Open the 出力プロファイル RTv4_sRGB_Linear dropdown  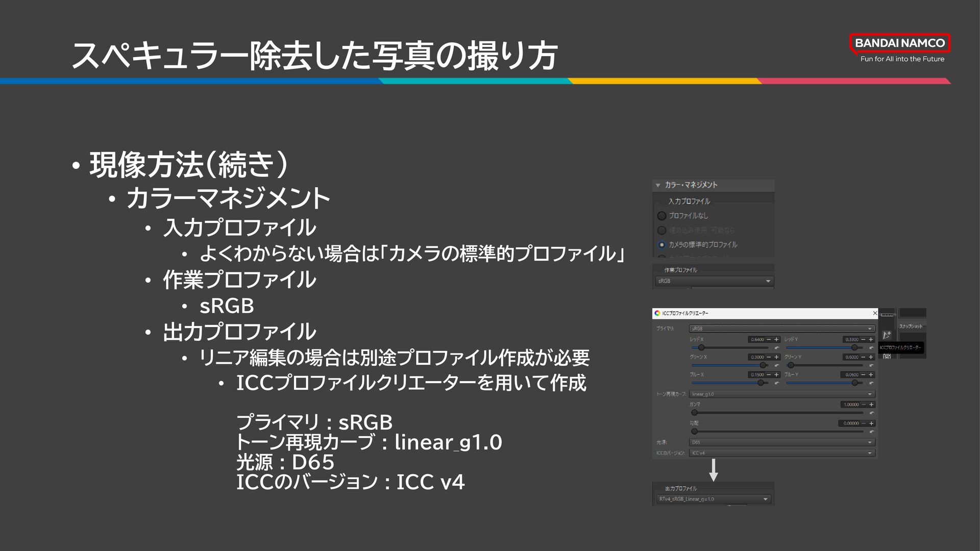714,499
